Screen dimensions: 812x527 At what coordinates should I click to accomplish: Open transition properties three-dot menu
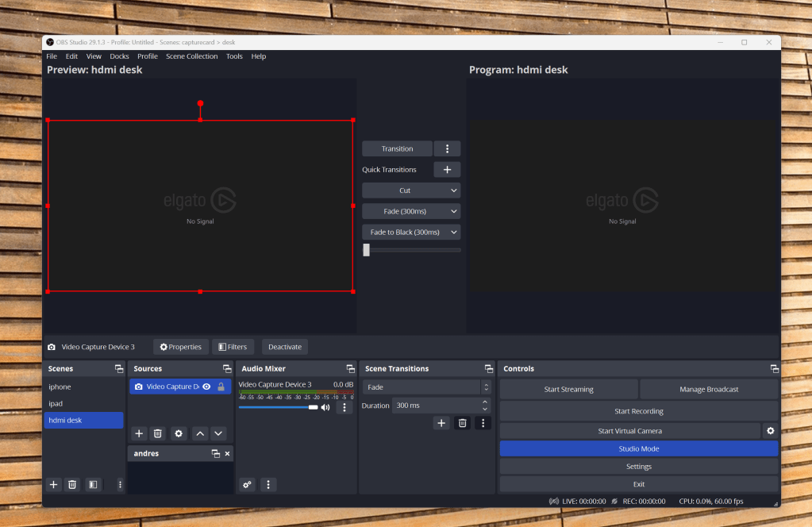tap(483, 423)
